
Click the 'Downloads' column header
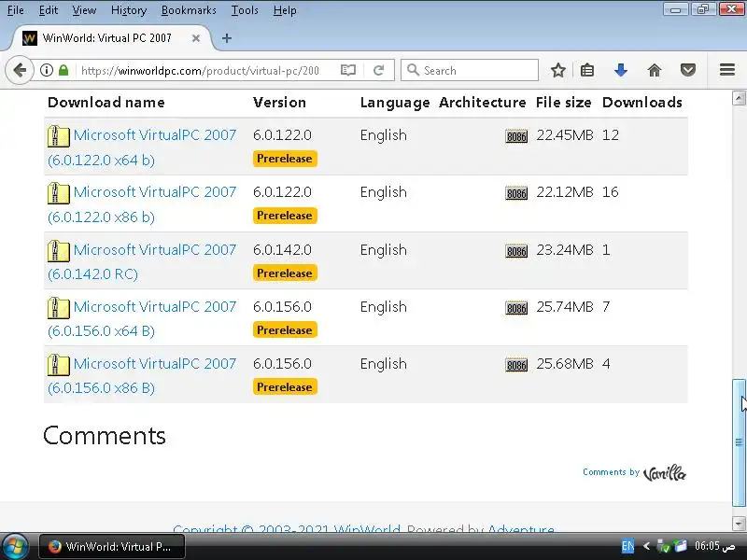pos(642,103)
